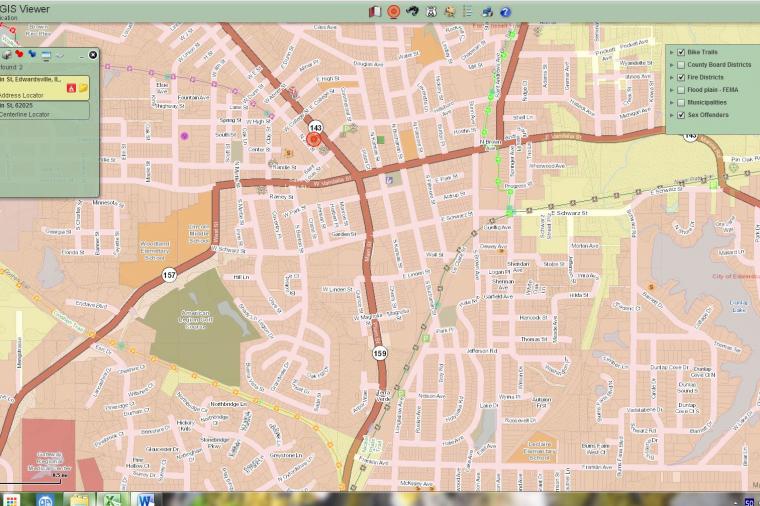This screenshot has width=760, height=506.
Task: Click the red circle toolbar icon
Action: click(393, 12)
